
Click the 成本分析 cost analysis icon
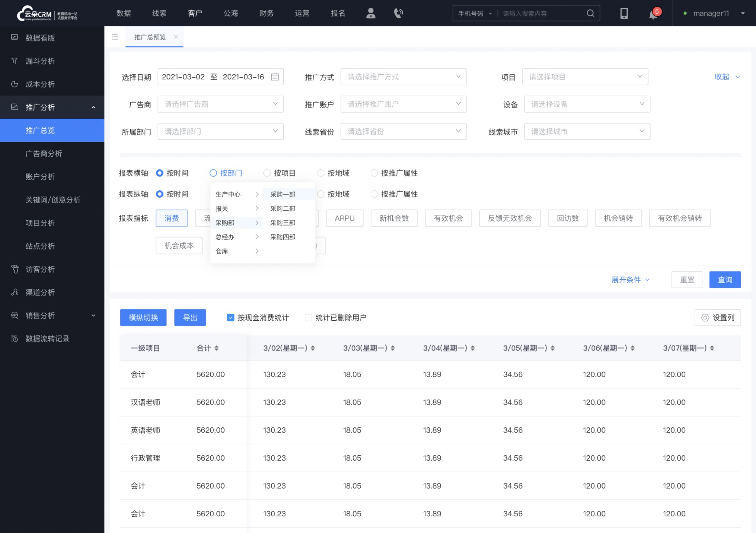click(15, 84)
